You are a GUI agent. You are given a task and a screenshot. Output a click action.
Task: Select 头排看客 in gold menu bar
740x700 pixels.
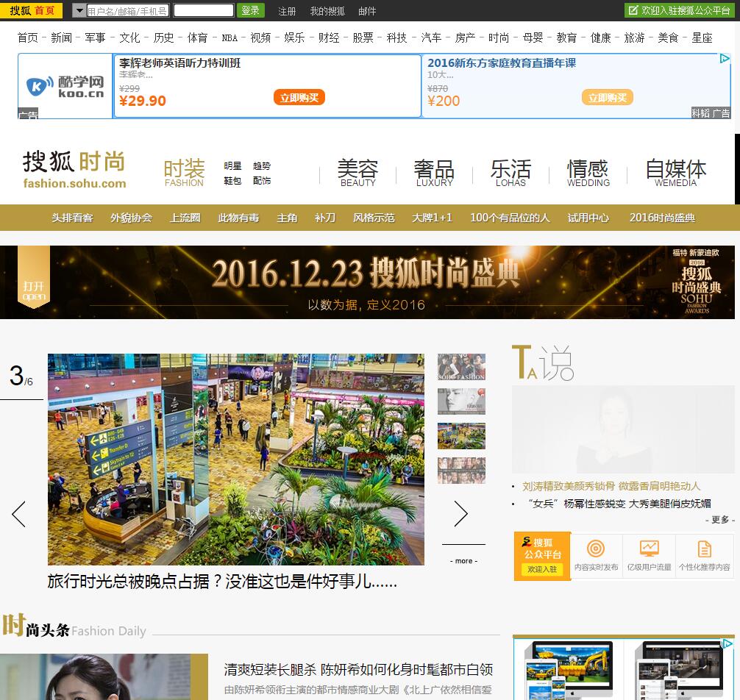[72, 218]
